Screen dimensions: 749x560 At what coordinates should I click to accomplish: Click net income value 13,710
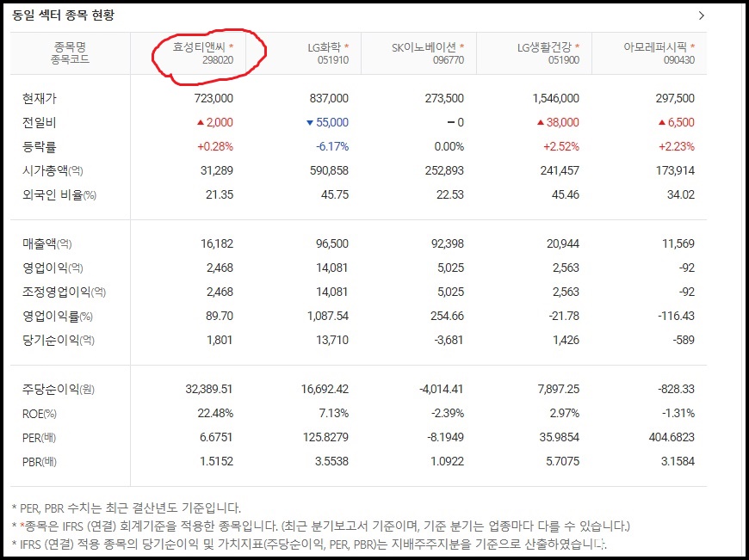pos(332,340)
